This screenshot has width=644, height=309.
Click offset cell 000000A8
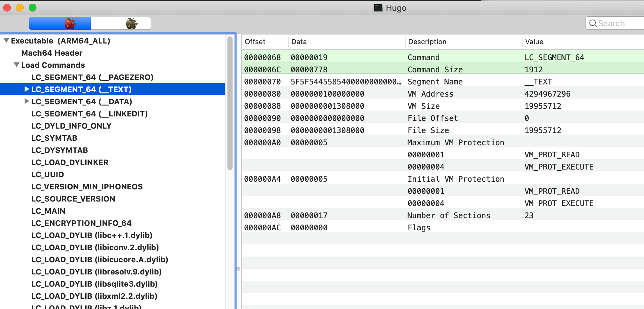click(263, 216)
